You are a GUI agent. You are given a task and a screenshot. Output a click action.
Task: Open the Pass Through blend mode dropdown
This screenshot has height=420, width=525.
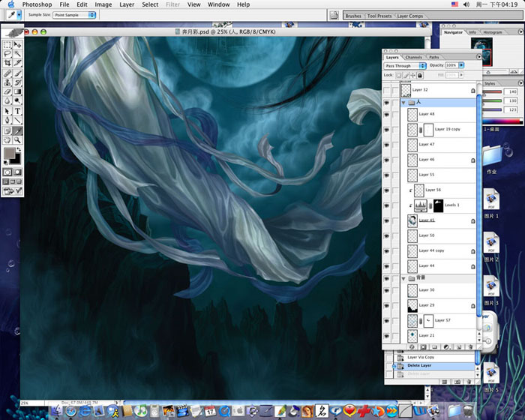[405, 66]
